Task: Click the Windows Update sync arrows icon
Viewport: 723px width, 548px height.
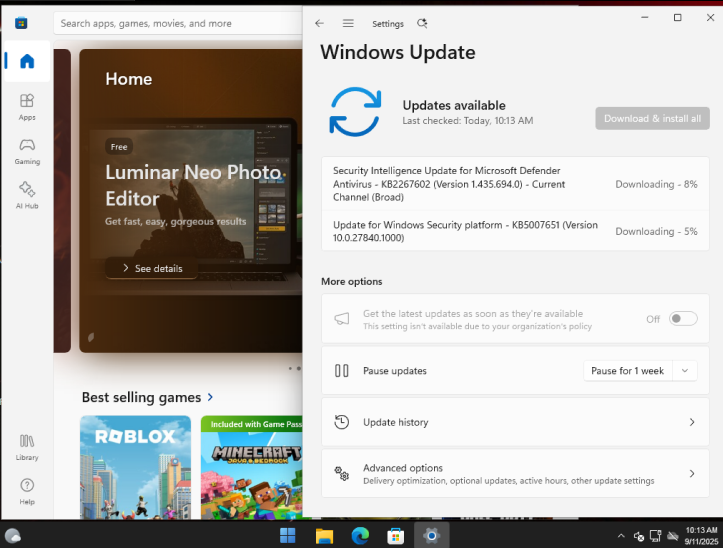Action: click(355, 112)
